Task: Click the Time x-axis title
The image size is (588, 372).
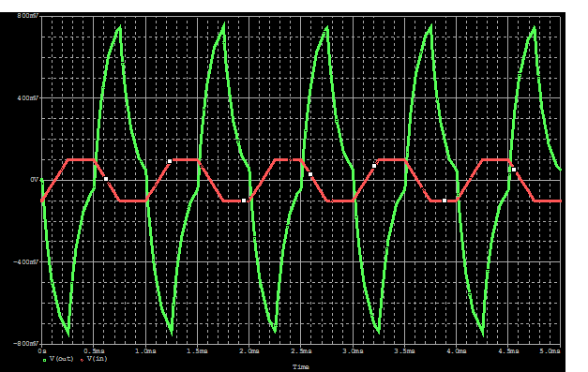Action: (x=301, y=366)
